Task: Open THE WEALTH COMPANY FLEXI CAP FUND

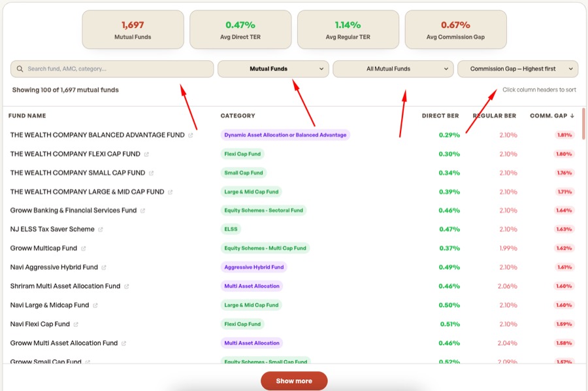Action: (75, 154)
